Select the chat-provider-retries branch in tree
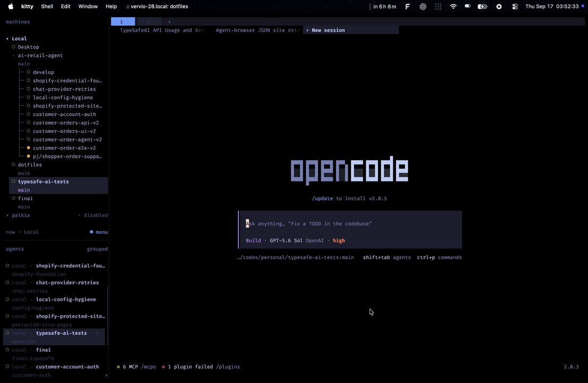The width and height of the screenshot is (588, 383). [64, 89]
